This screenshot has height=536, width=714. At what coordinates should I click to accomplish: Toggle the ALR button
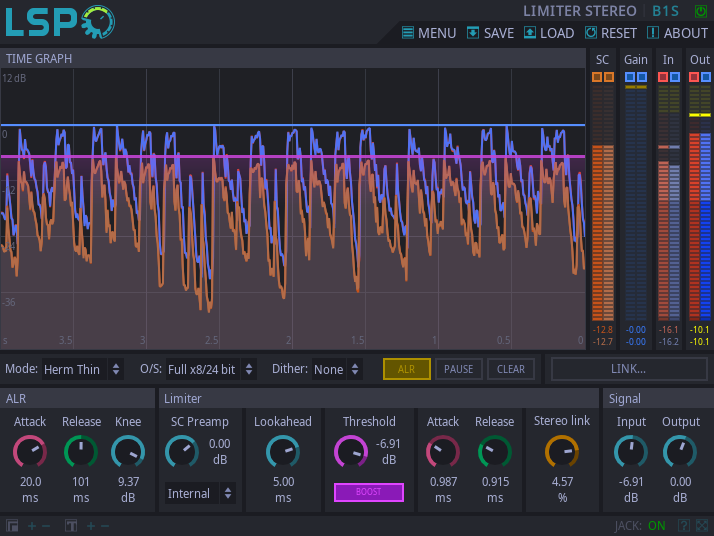tap(407, 369)
